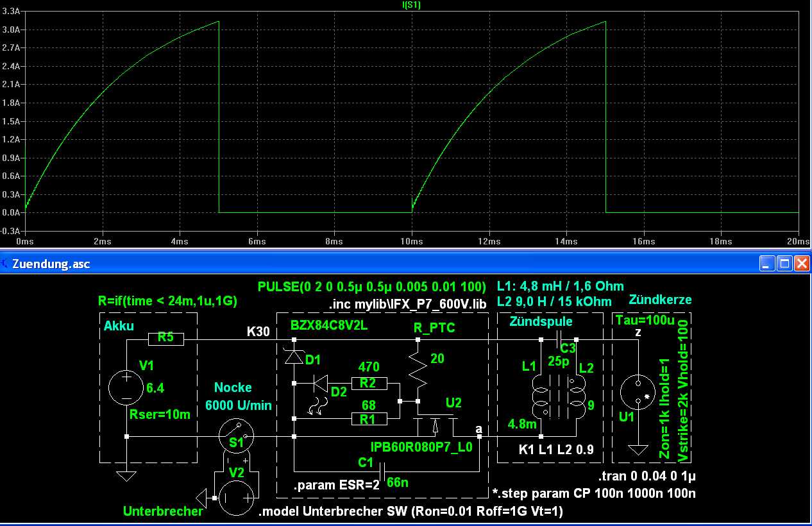The image size is (812, 526).
Task: Close the Zuendung.asc schematic window
Action: click(801, 263)
